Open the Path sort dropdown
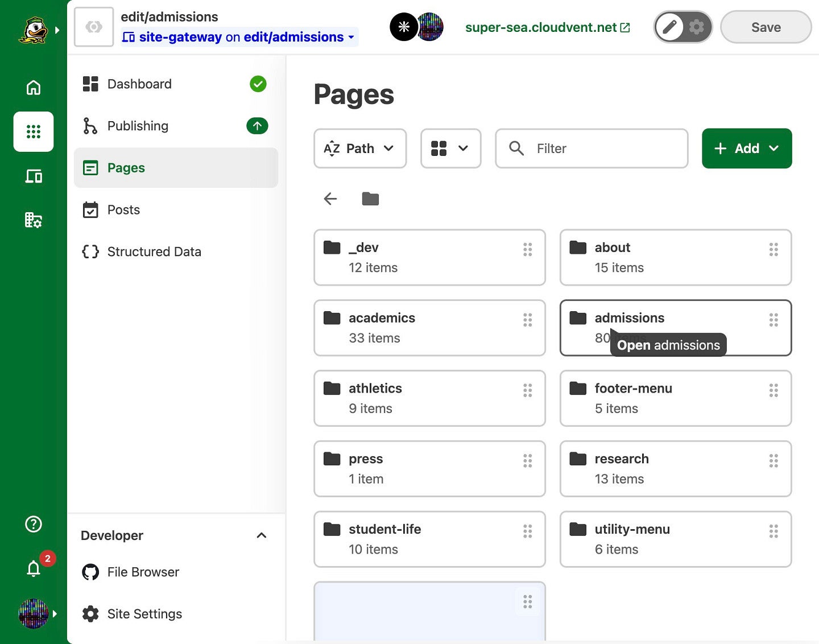Screen dimensions: 819x644 [360, 148]
